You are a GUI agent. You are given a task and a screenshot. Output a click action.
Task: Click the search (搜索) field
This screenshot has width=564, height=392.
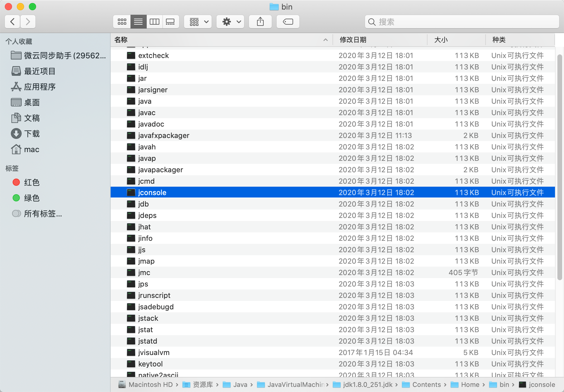pyautogui.click(x=462, y=22)
